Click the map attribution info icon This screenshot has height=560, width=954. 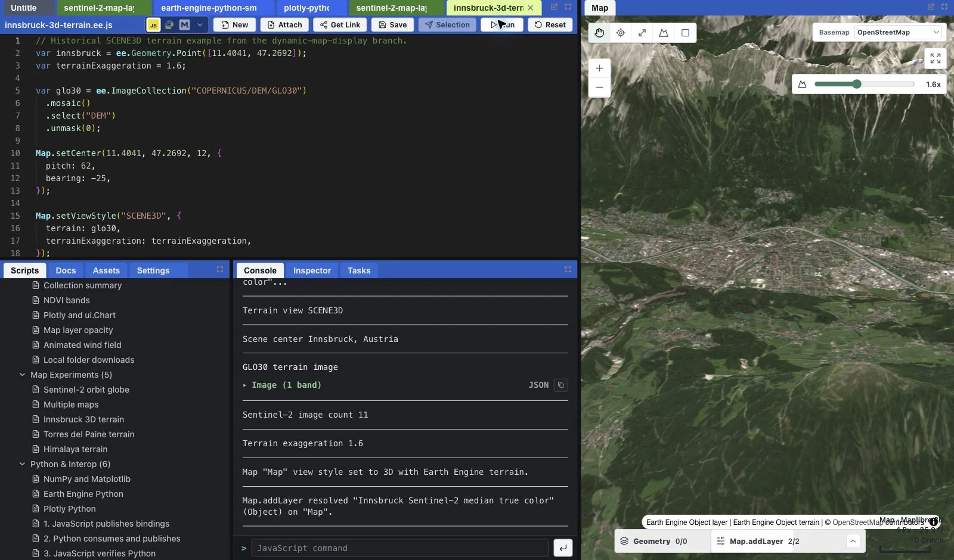pos(934,522)
